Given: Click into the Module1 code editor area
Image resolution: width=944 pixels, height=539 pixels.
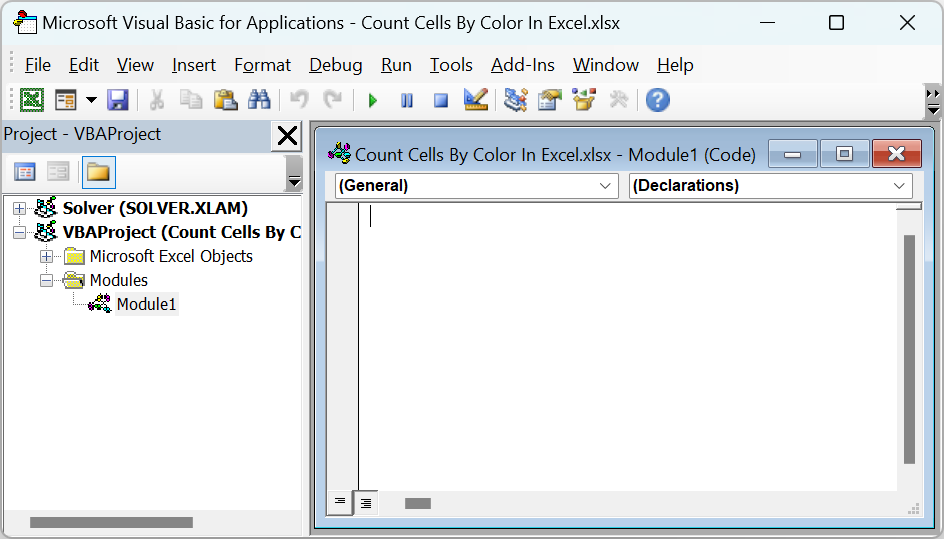Looking at the screenshot, I should (x=626, y=349).
